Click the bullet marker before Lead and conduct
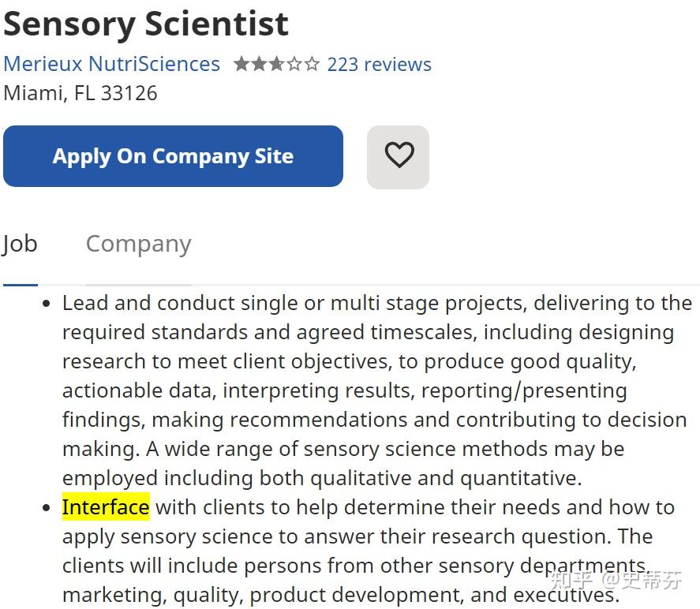Viewport: 700px width, 609px height. tap(46, 304)
